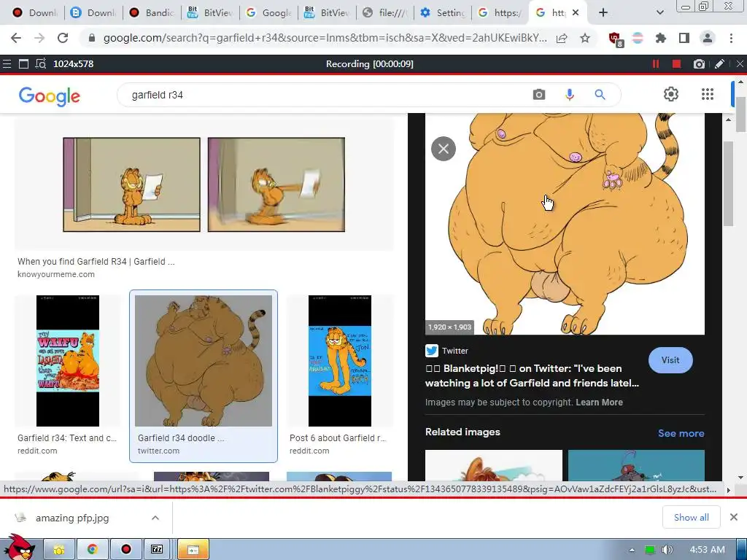
Task: Click 'Show all' downloads
Action: tap(692, 517)
